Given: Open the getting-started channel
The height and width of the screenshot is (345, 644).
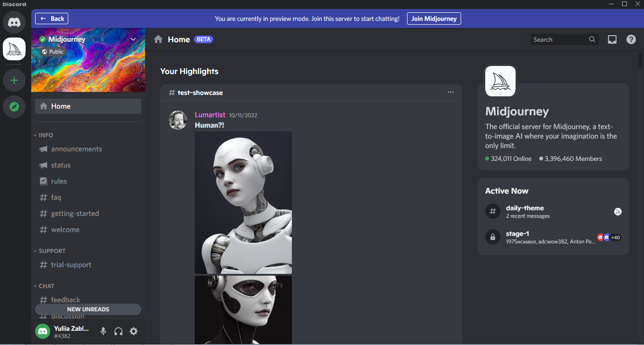Looking at the screenshot, I should [88, 214].
